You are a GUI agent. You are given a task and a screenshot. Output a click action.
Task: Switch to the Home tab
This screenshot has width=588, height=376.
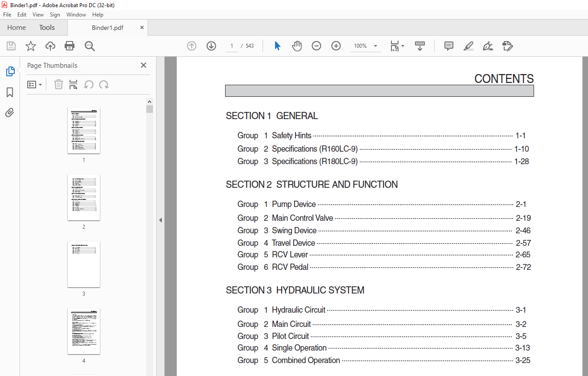click(16, 28)
